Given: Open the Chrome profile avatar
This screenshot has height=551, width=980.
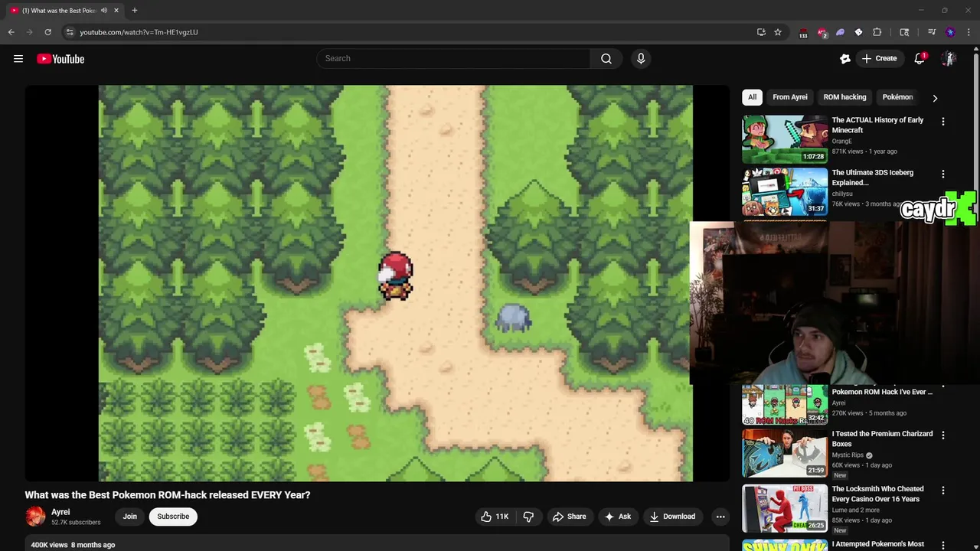Looking at the screenshot, I should click(x=950, y=32).
